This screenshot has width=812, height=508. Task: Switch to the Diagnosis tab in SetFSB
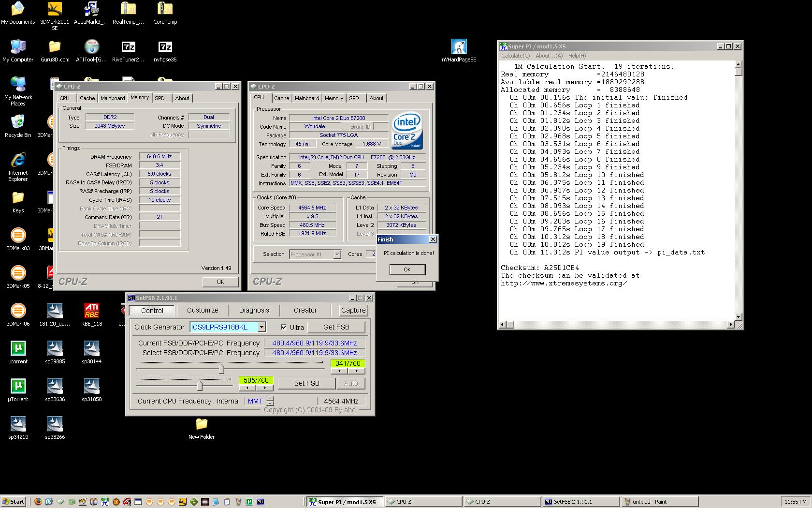254,310
